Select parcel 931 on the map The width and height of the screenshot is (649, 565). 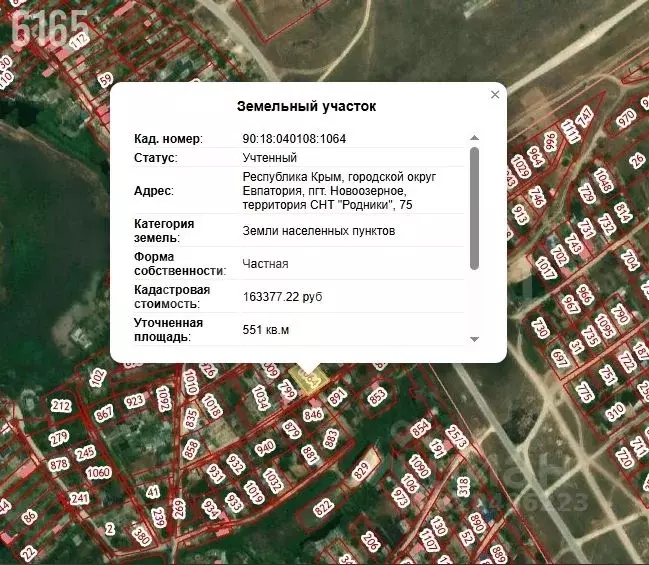click(x=215, y=473)
